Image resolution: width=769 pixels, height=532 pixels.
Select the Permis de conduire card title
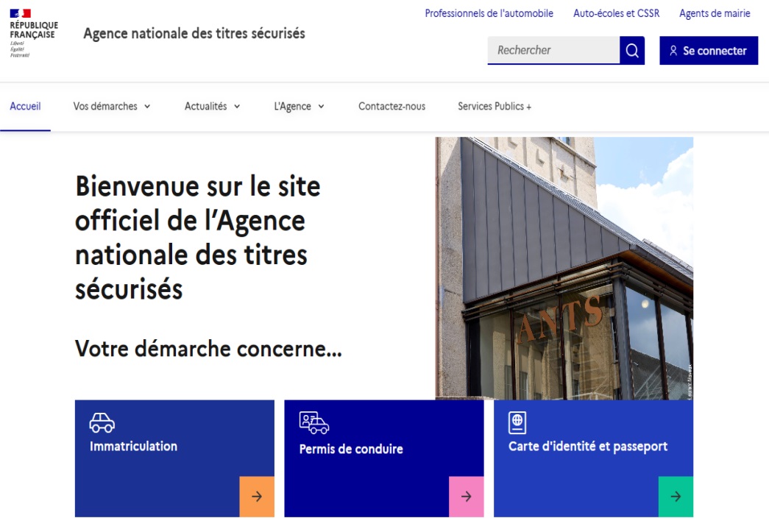coord(351,449)
